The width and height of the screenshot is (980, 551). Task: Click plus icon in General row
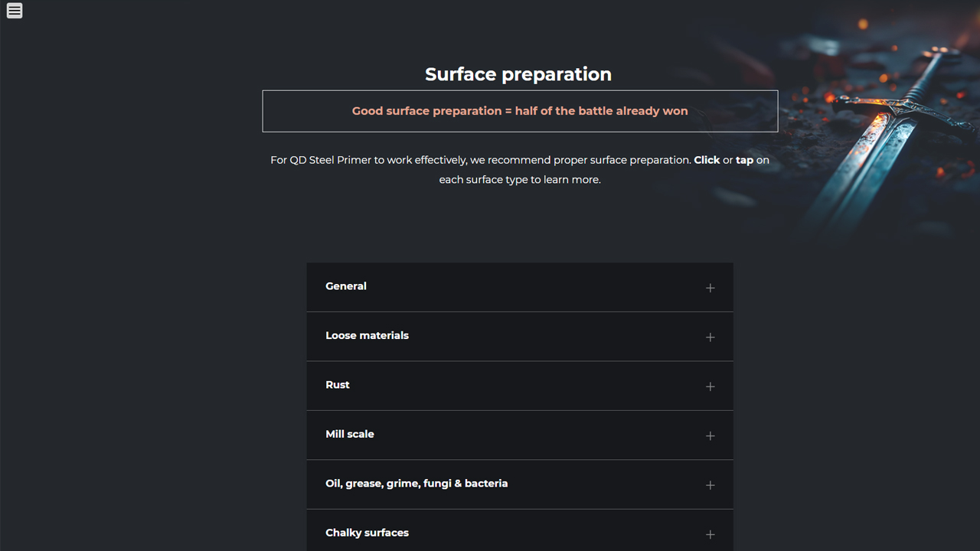pos(710,288)
